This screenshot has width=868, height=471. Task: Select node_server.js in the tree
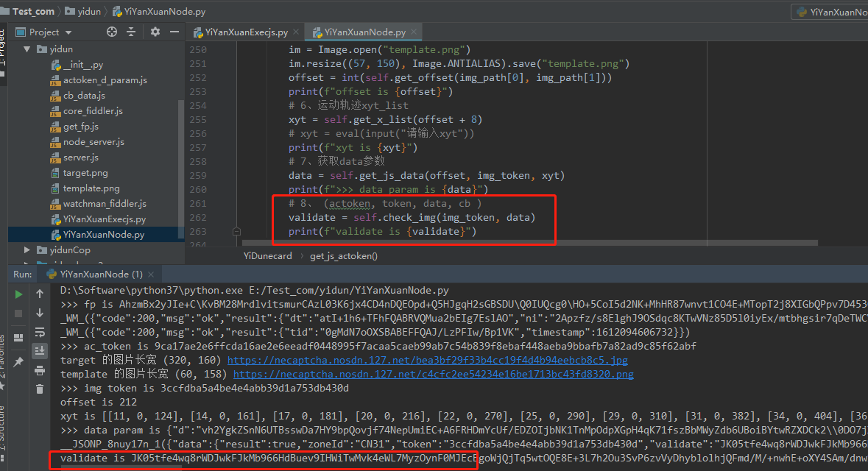[88, 142]
